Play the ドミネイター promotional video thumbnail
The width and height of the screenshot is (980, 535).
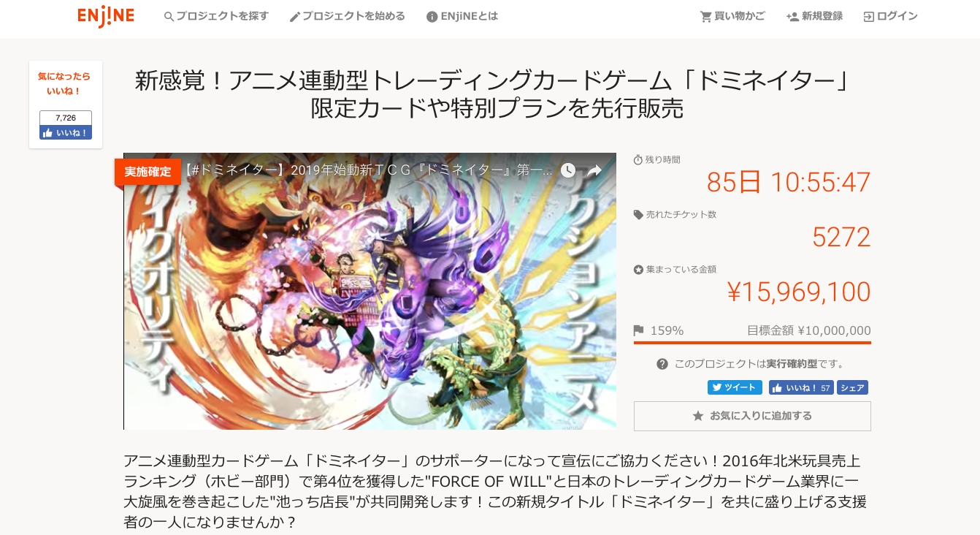[370, 291]
